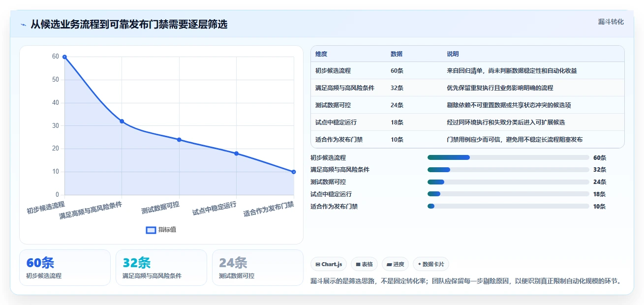644x305 pixels.
Task: Click the chart point at 试点中稳定运行 (18)
Action: point(237,153)
